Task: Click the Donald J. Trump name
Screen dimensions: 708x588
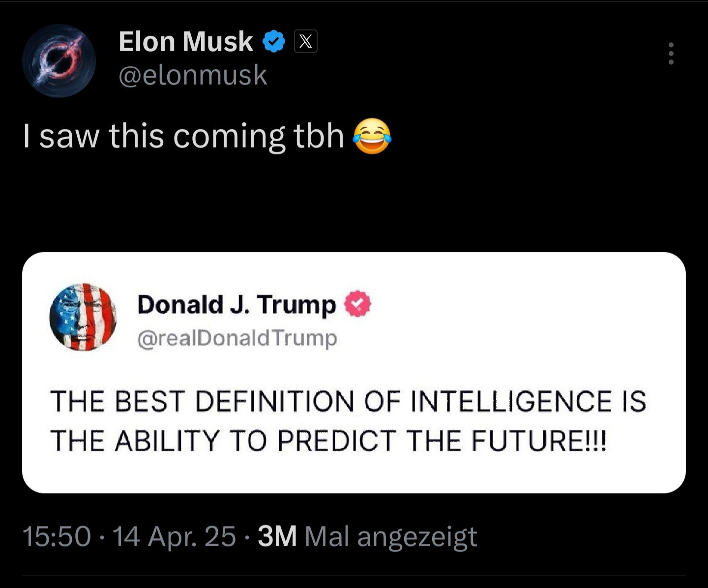Action: click(236, 304)
